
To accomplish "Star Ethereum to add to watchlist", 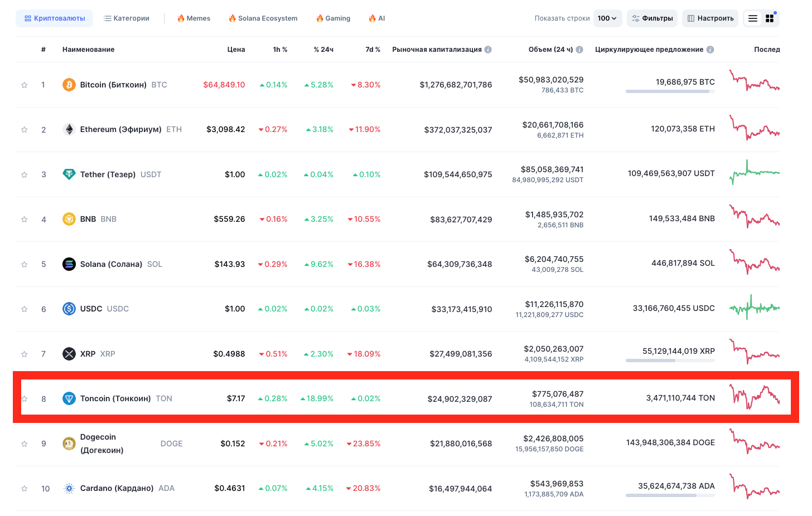I will point(24,130).
